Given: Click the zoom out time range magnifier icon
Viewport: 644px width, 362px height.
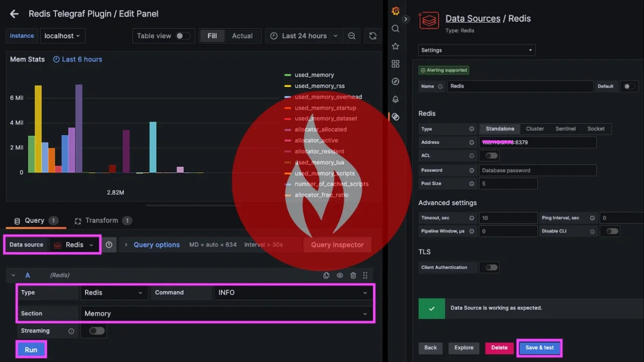Looking at the screenshot, I should point(352,36).
